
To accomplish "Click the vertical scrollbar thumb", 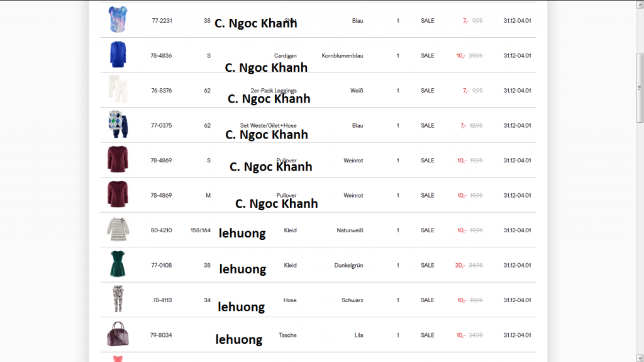I will (640, 88).
